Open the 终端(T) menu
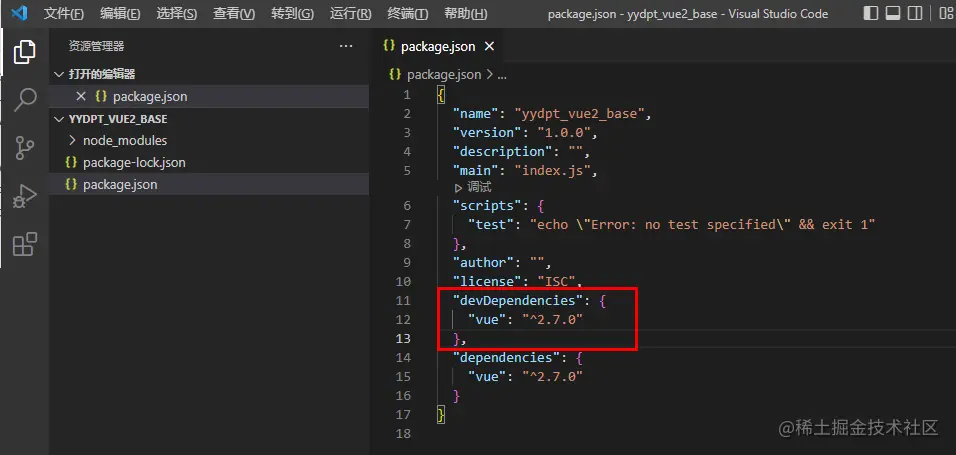The image size is (956, 455). click(408, 13)
